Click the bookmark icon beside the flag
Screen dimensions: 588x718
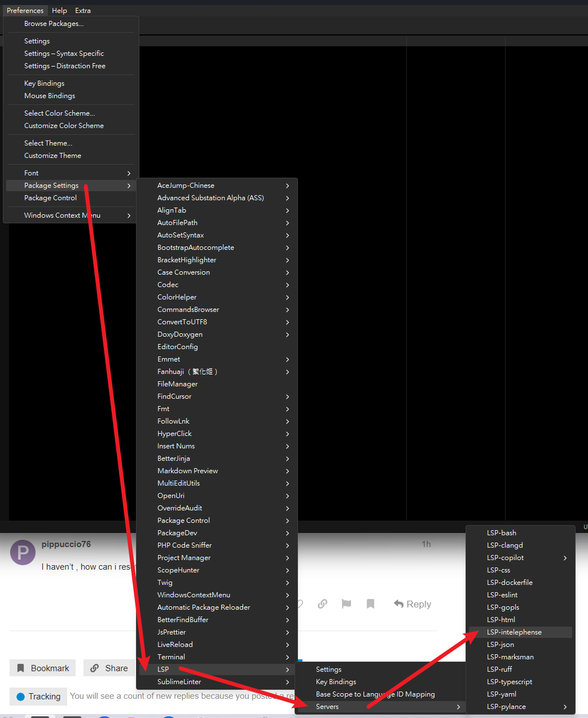point(370,604)
